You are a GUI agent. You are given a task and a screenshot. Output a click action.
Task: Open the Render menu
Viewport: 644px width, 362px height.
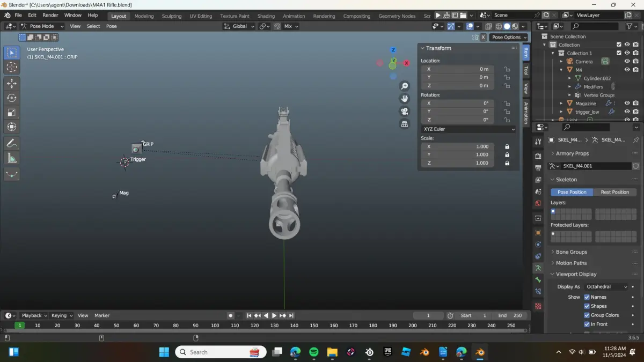[50, 15]
